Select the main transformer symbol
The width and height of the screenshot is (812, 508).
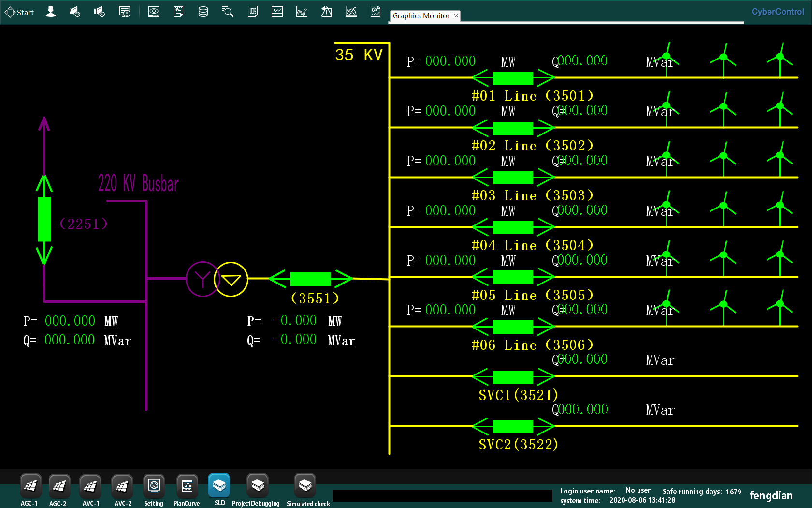pyautogui.click(x=217, y=279)
